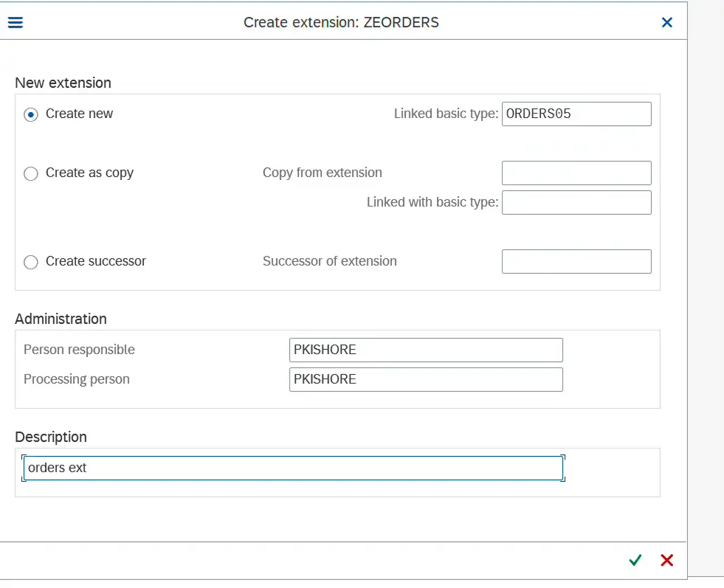Image resolution: width=724 pixels, height=588 pixels.
Task: Click the dialog title Create extension: ZEORDERS
Action: tap(341, 22)
